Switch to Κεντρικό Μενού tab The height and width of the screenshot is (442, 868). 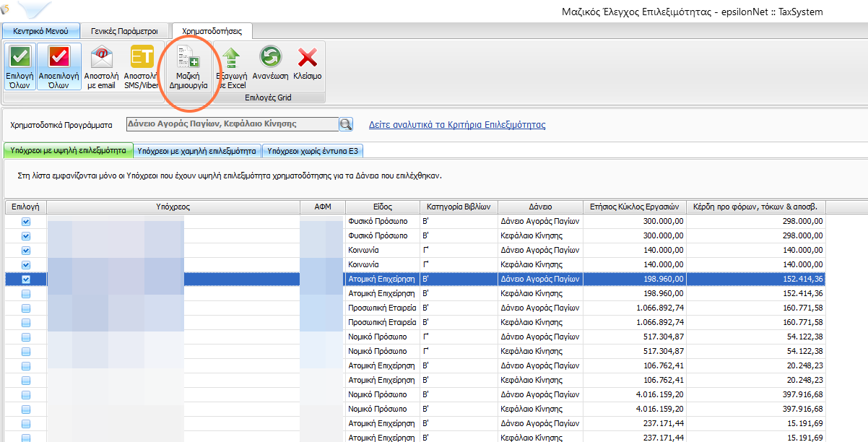[x=40, y=31]
